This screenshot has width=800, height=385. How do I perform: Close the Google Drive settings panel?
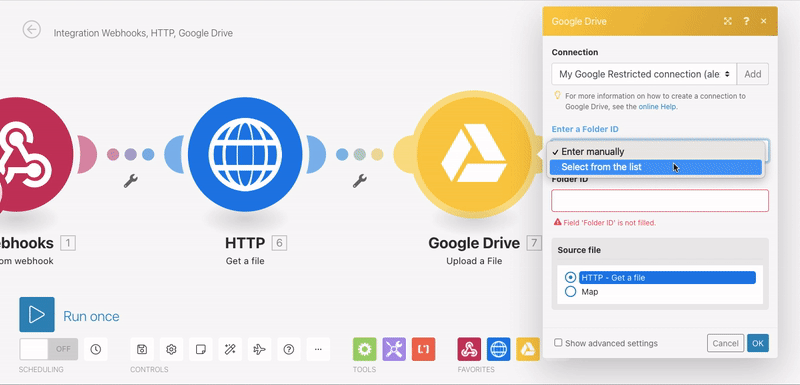[763, 21]
